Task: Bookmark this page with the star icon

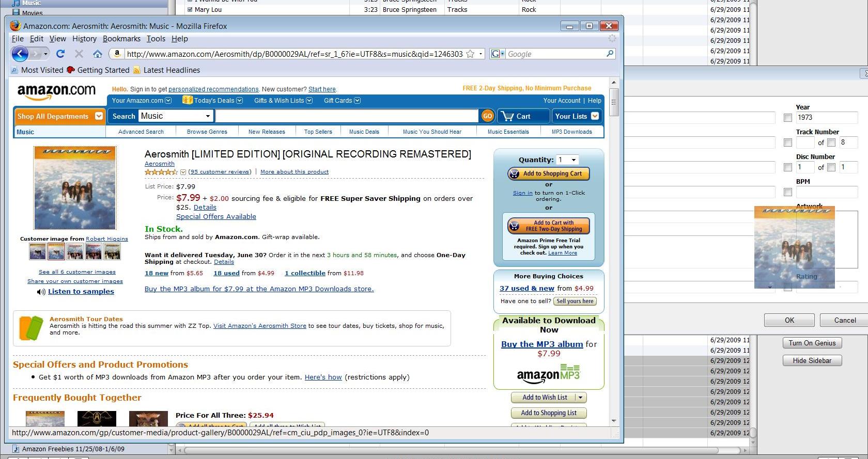Action: (470, 54)
